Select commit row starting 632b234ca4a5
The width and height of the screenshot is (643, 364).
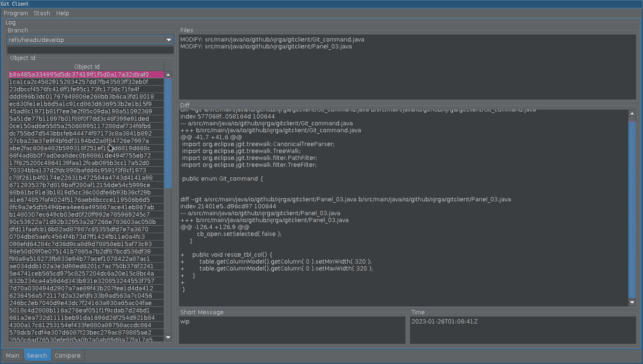coord(86,280)
